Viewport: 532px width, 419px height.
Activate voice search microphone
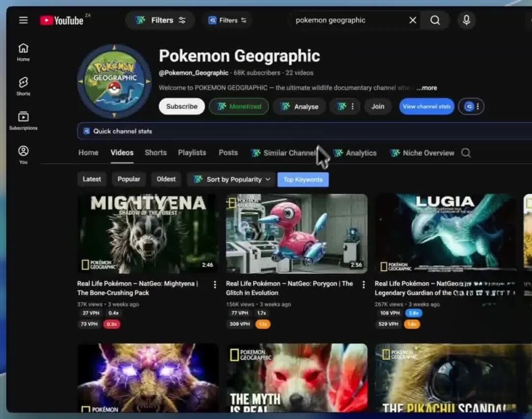466,20
